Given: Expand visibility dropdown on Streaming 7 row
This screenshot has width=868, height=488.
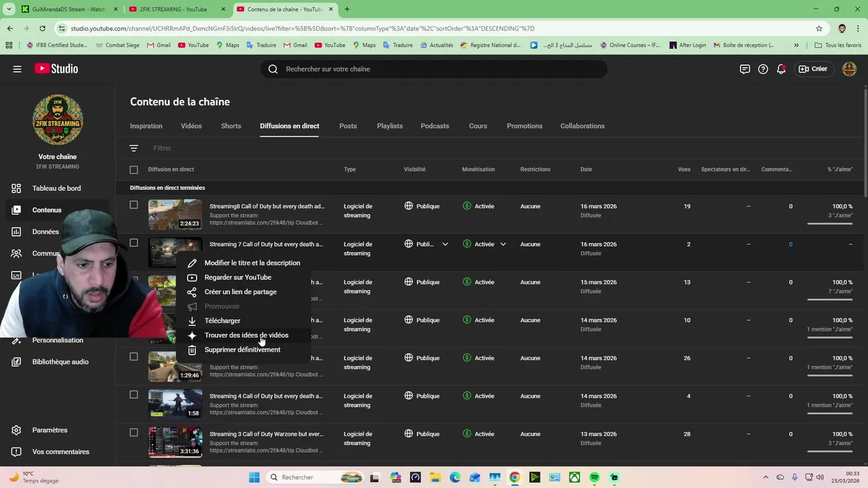Looking at the screenshot, I should pyautogui.click(x=445, y=244).
